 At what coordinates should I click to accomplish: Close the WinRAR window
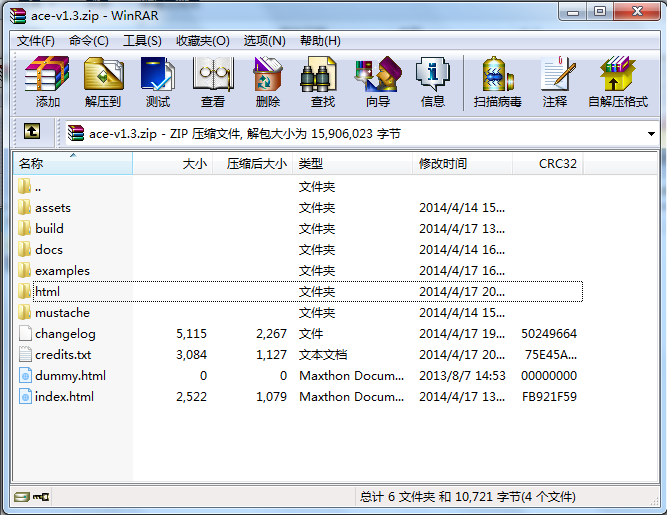637,11
